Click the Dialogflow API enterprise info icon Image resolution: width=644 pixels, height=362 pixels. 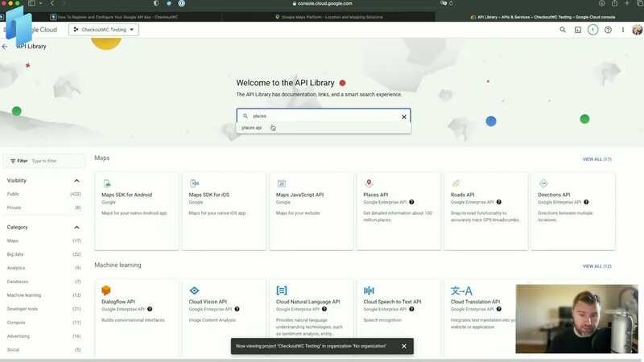pos(150,309)
